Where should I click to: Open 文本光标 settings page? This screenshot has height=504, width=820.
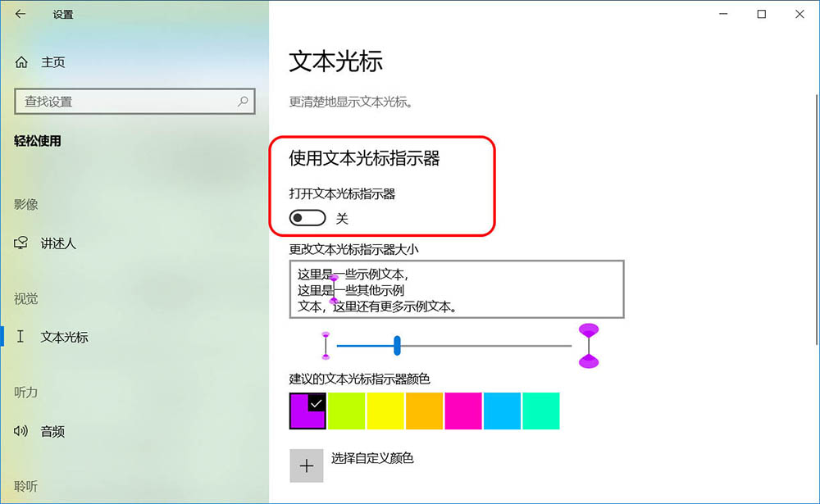click(x=64, y=337)
